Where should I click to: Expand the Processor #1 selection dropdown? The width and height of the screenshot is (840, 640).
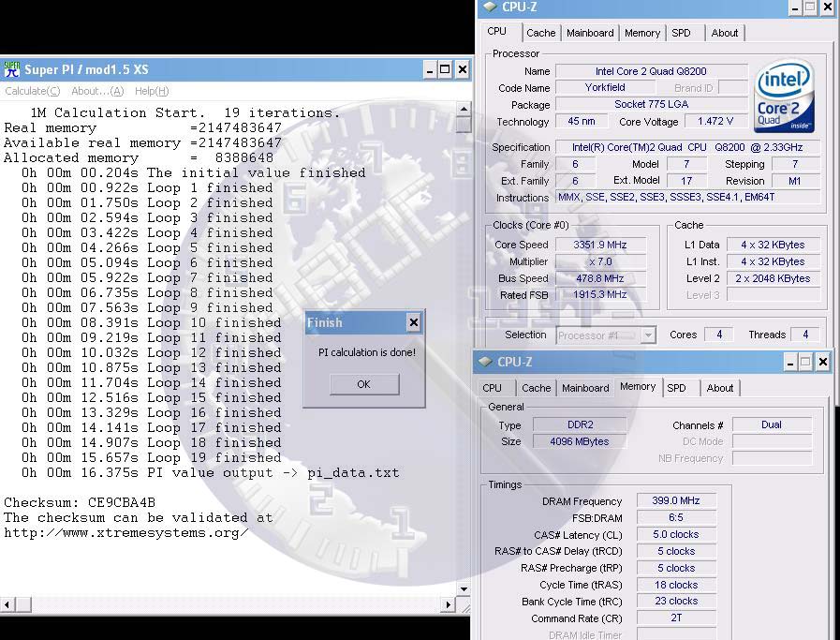pos(648,335)
